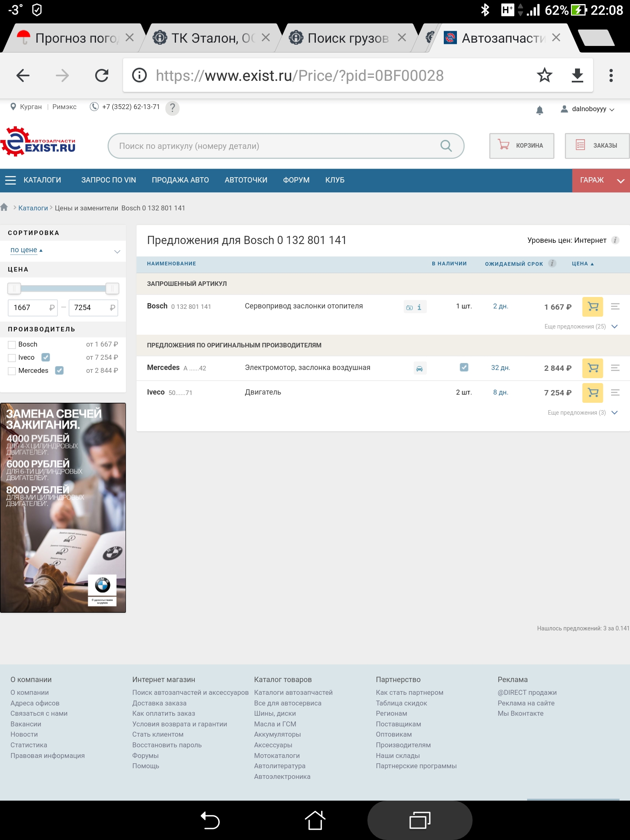Click the browser address bar URL
This screenshot has height=840, width=630.
[x=299, y=75]
